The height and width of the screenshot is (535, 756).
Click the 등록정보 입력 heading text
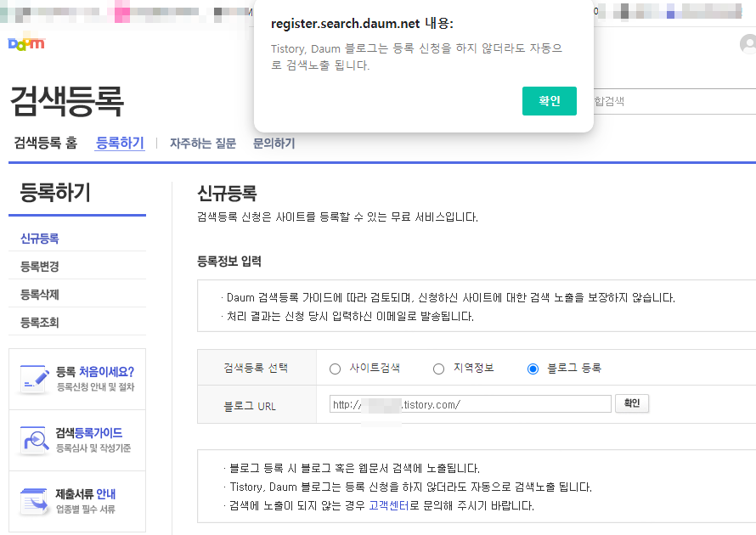click(229, 262)
